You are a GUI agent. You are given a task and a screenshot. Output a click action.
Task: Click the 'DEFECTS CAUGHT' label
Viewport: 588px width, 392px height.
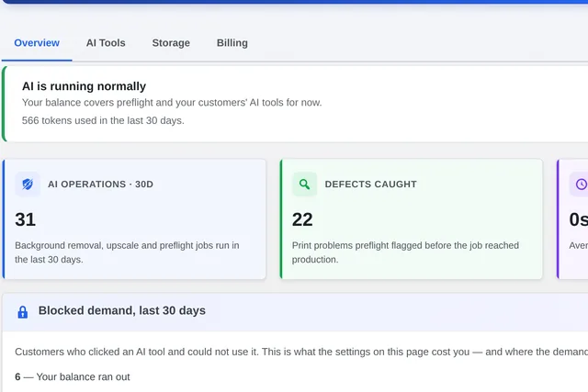[371, 185]
